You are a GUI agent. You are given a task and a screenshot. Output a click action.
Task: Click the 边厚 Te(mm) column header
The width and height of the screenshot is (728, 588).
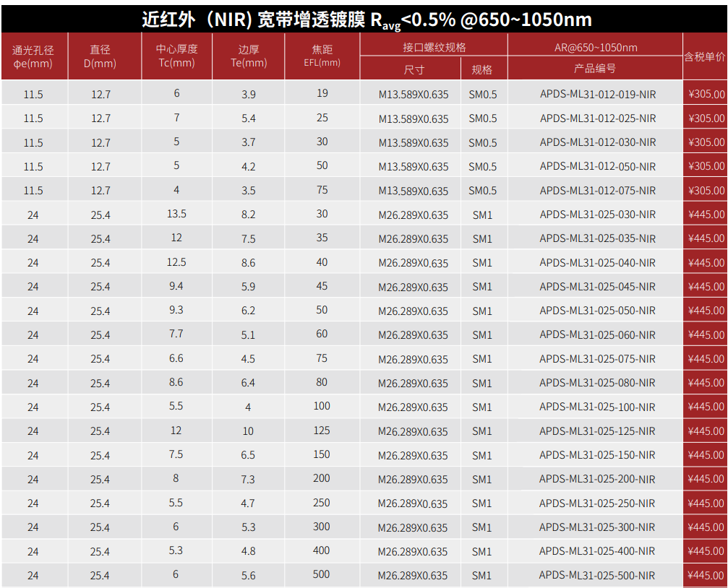[248, 56]
